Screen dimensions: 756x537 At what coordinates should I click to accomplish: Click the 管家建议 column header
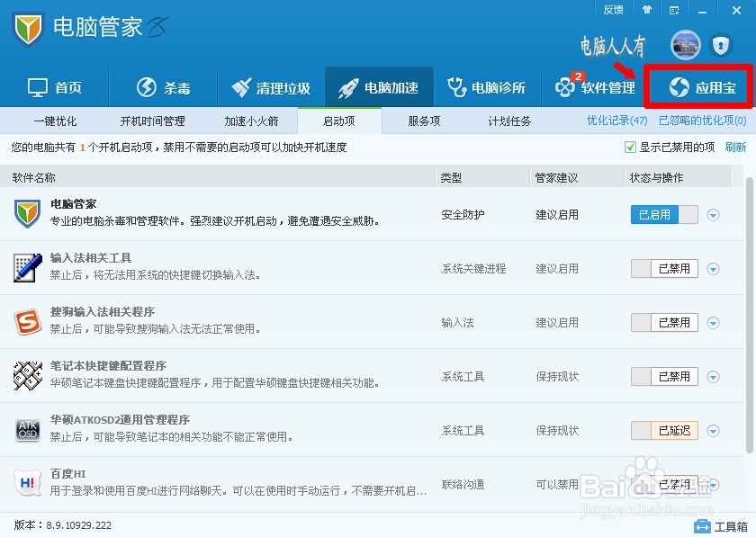[x=556, y=178]
